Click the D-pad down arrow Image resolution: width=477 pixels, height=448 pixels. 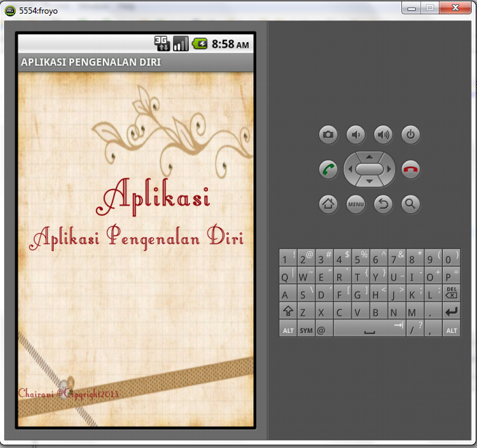[369, 182]
